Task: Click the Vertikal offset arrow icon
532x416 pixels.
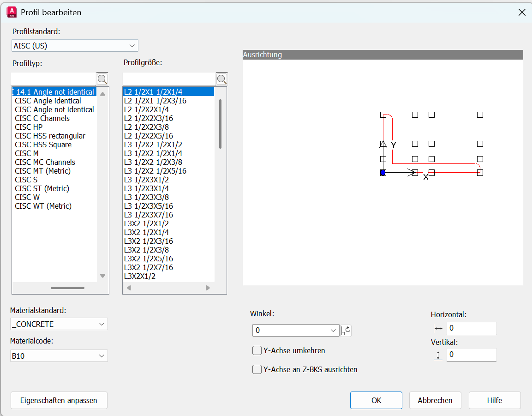Action: 438,355
